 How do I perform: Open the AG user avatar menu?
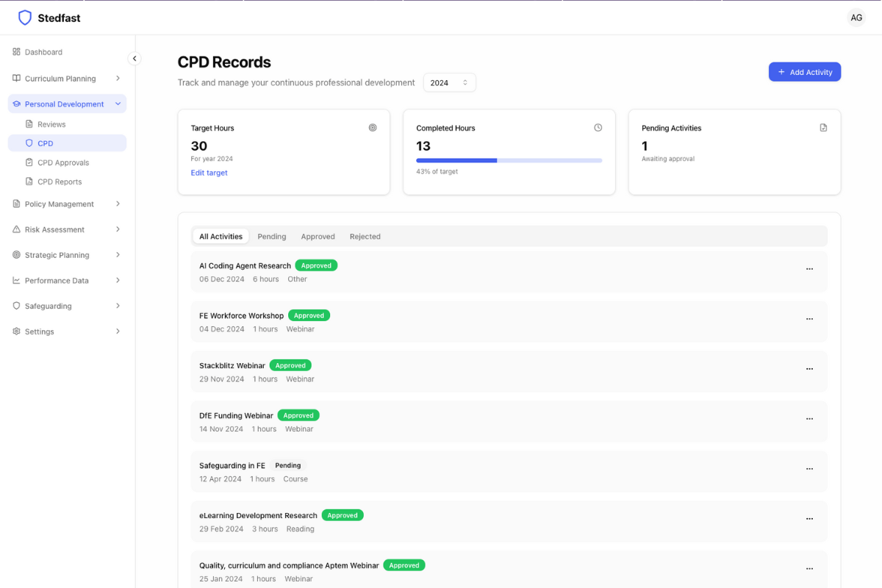click(856, 18)
